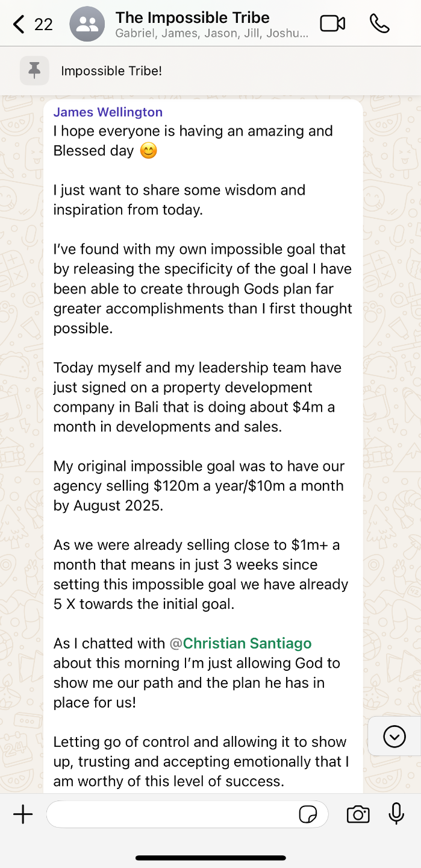Open the pinned message Impossible Tribe!

coord(111,71)
